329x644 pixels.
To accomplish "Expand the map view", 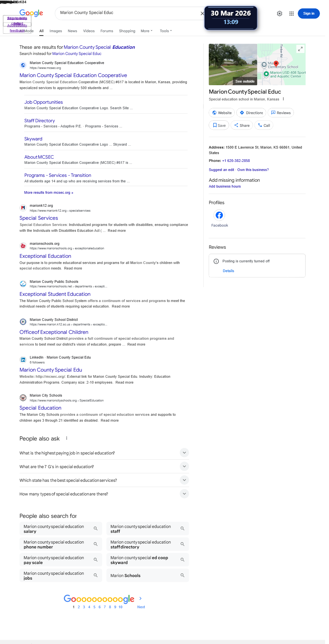I will 300,49.
